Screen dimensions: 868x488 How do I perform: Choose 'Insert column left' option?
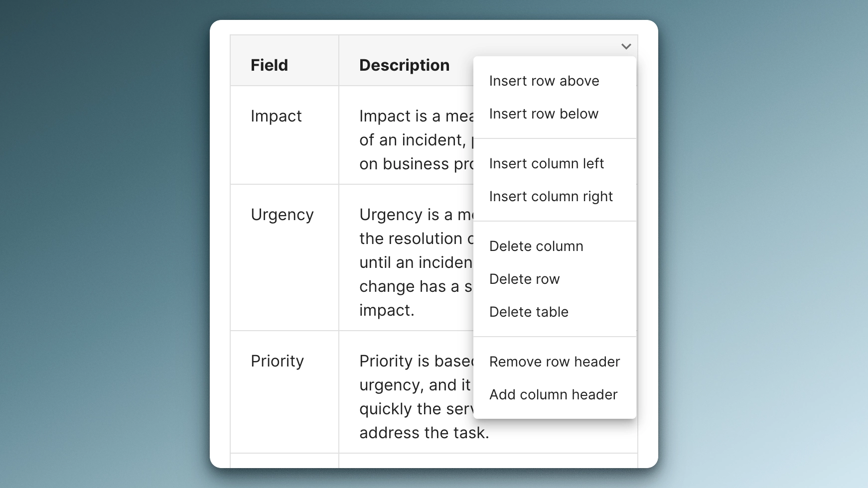[x=546, y=163]
